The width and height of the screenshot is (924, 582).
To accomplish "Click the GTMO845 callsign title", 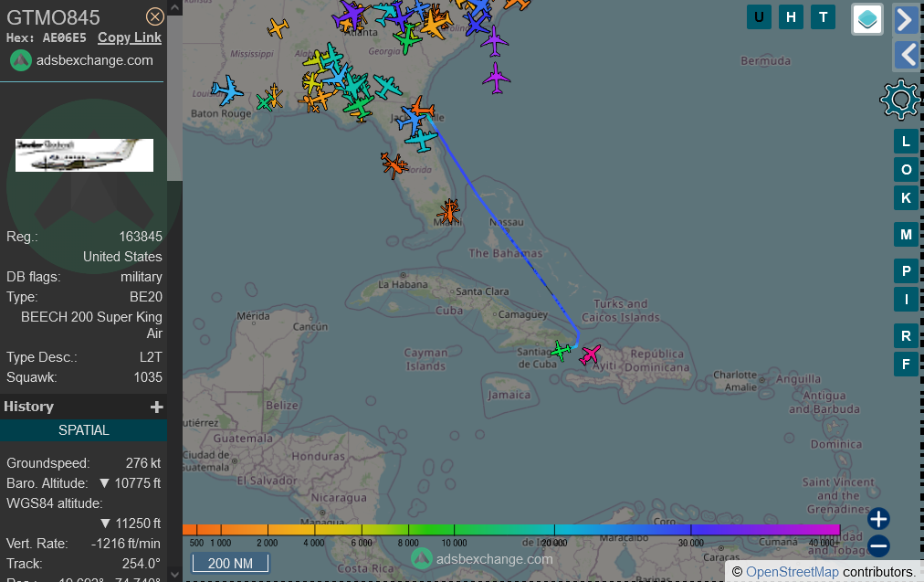I will [x=53, y=17].
